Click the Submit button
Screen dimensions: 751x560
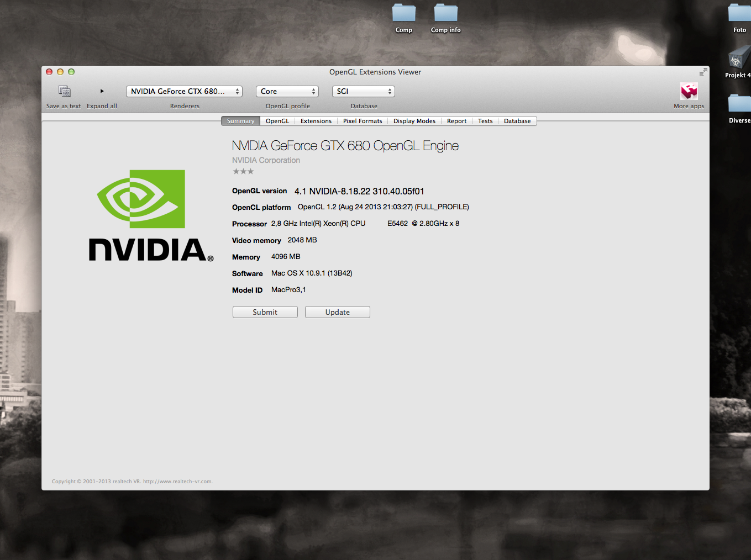265,312
